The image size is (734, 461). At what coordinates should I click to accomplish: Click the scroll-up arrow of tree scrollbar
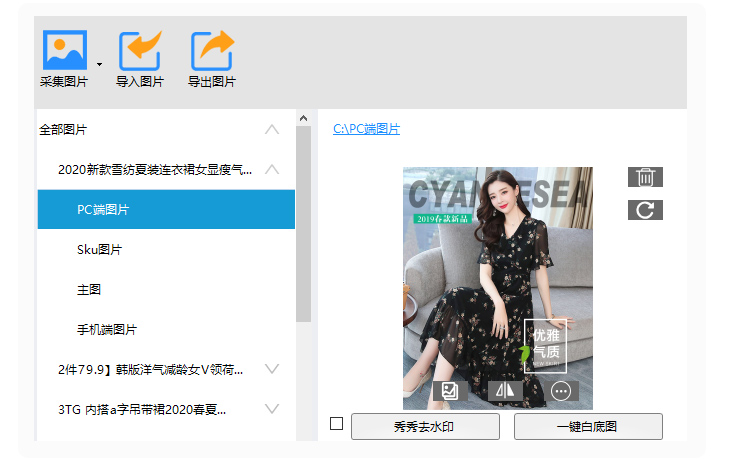pos(303,118)
